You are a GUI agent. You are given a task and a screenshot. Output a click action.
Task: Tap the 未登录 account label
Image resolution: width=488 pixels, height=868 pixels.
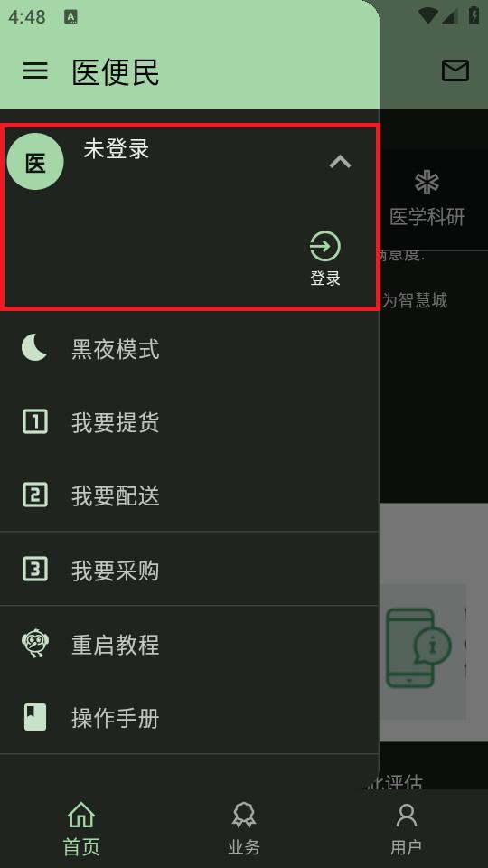117,149
